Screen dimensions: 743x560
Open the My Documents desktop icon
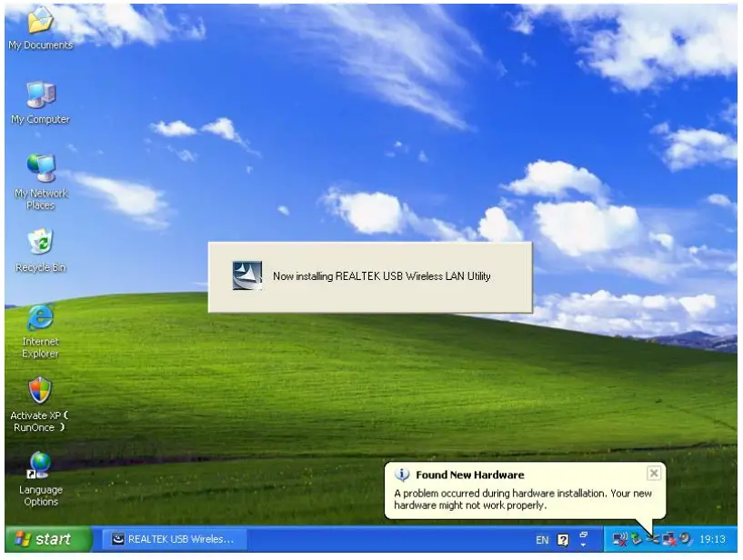pyautogui.click(x=40, y=28)
